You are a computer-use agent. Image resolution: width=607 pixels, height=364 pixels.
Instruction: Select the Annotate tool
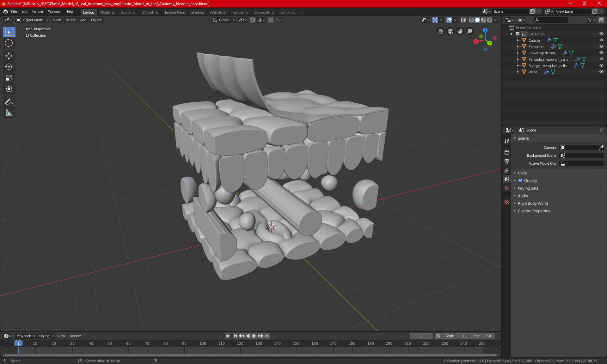pyautogui.click(x=9, y=102)
